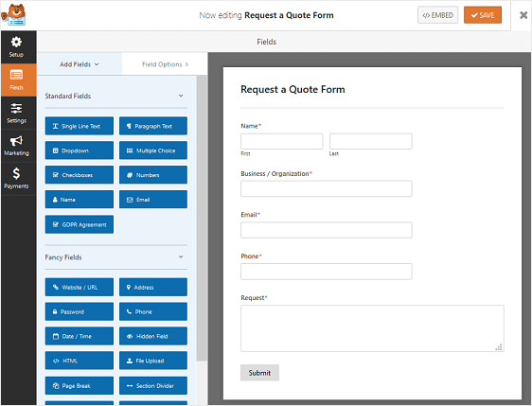Add a Dropdown field

(80, 150)
